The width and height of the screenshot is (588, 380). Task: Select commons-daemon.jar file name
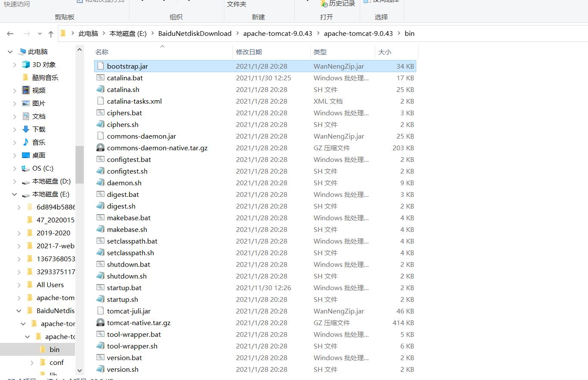tap(141, 136)
